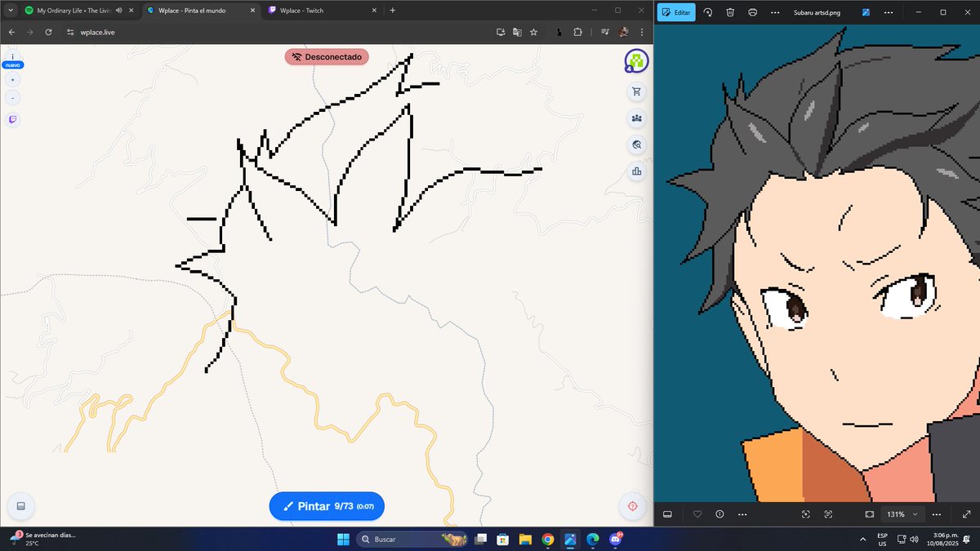The image size is (980, 551).
Task: Click the Pintar paint button
Action: click(x=327, y=506)
